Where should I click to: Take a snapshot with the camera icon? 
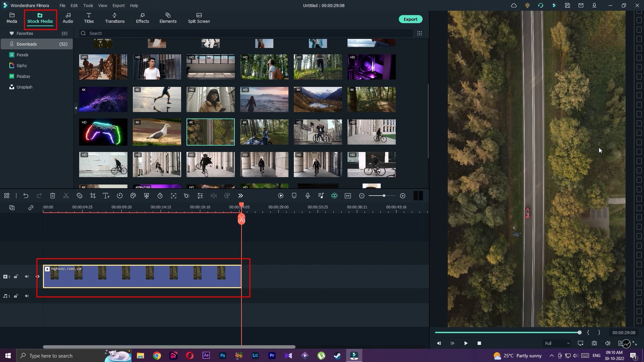[x=594, y=343]
